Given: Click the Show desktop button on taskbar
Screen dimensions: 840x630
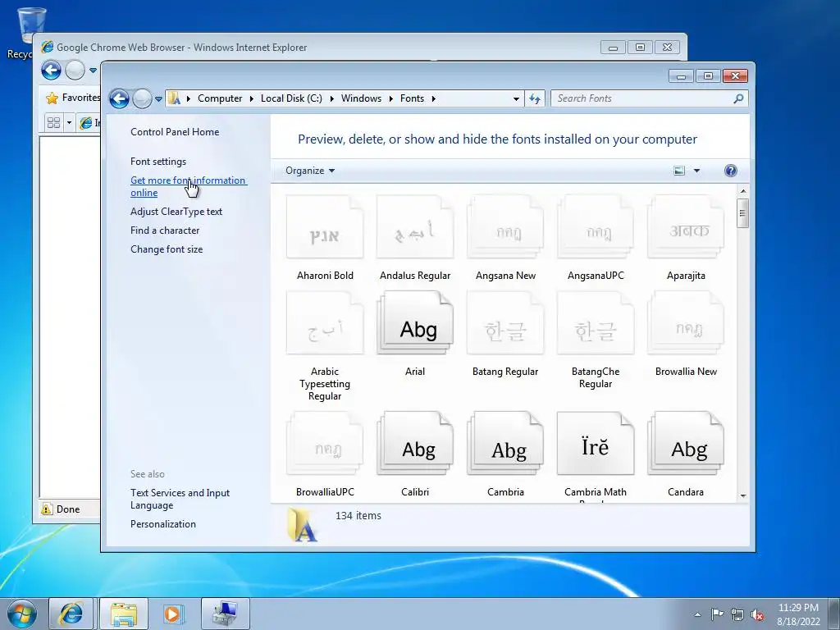Looking at the screenshot, I should [x=834, y=614].
